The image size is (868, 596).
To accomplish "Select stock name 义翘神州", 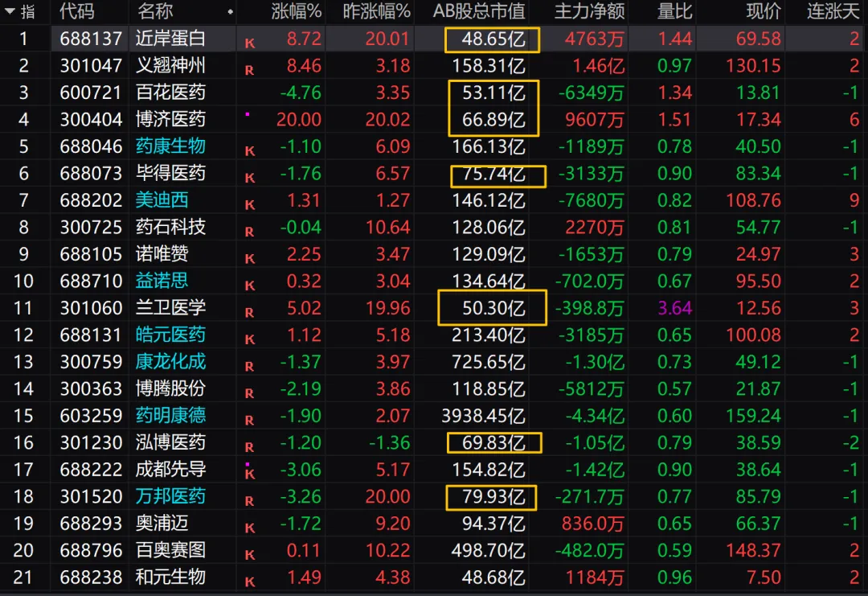I will pos(170,65).
